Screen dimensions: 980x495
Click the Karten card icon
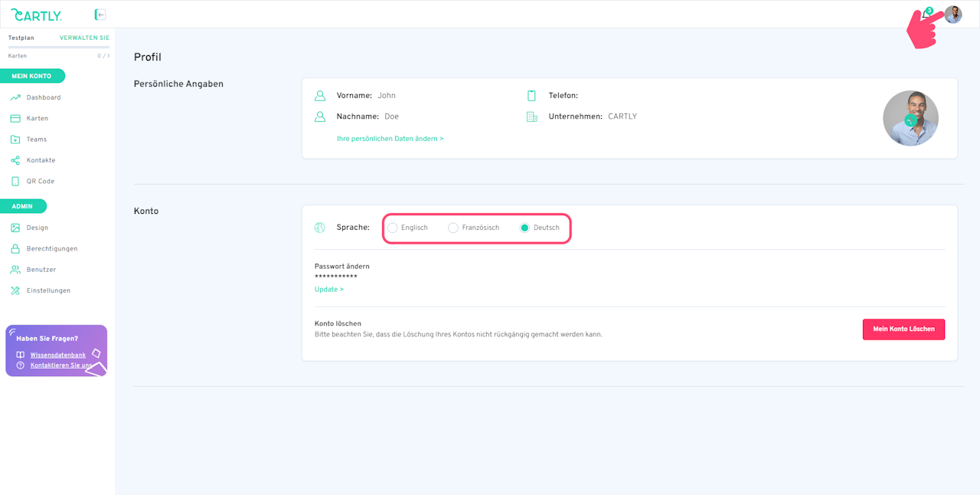15,119
